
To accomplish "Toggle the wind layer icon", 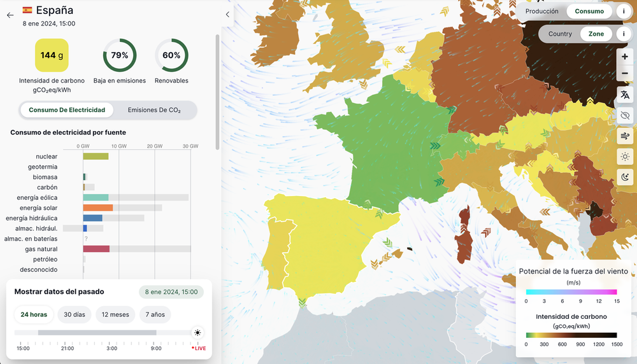I will coord(624,136).
